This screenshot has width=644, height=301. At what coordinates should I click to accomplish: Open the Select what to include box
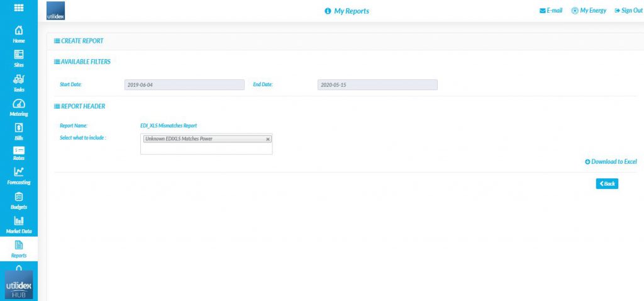[x=208, y=149]
